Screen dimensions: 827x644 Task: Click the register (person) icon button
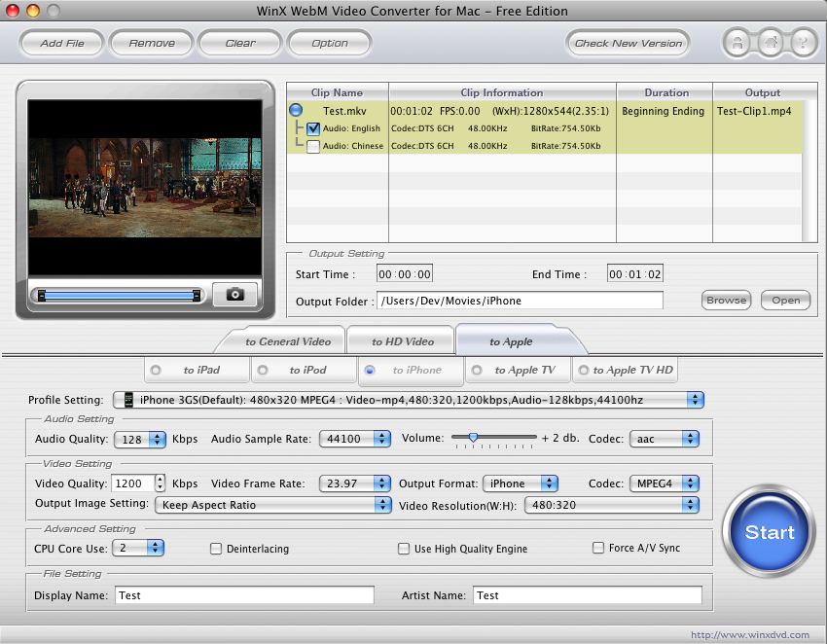pyautogui.click(x=737, y=43)
